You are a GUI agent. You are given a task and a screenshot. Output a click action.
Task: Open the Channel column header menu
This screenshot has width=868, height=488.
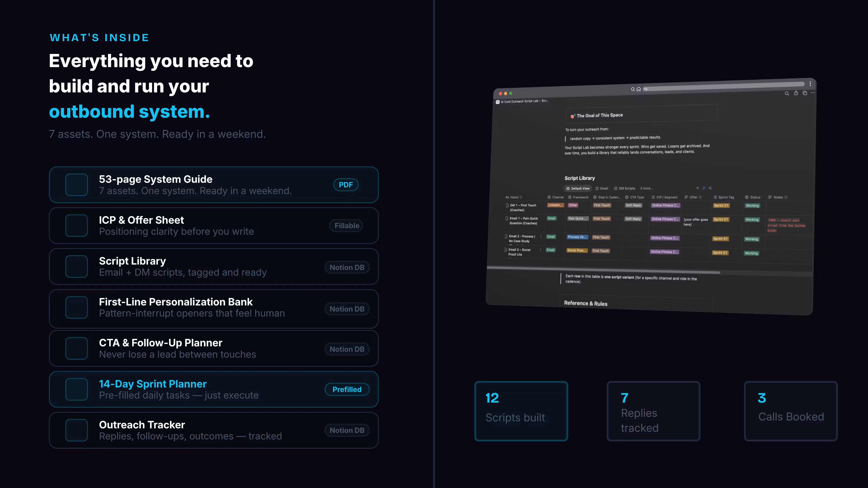point(555,197)
